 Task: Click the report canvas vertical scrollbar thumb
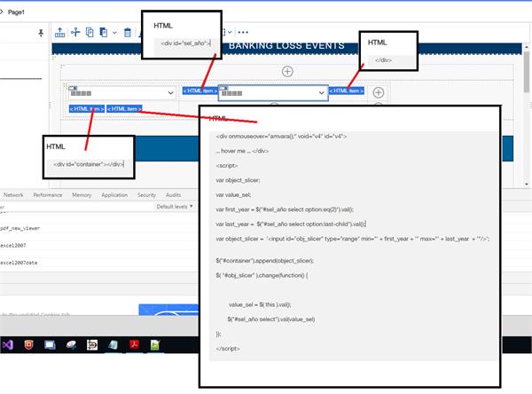click(x=526, y=72)
